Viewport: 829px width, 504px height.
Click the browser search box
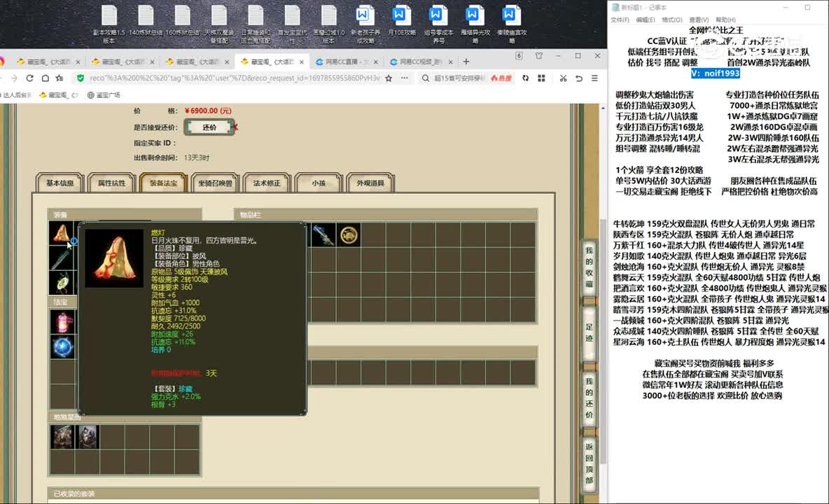459,78
